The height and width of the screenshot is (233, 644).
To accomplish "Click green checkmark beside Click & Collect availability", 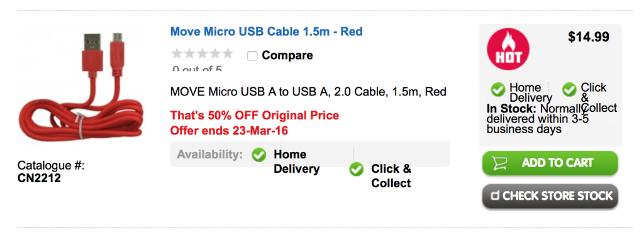I will point(357,169).
